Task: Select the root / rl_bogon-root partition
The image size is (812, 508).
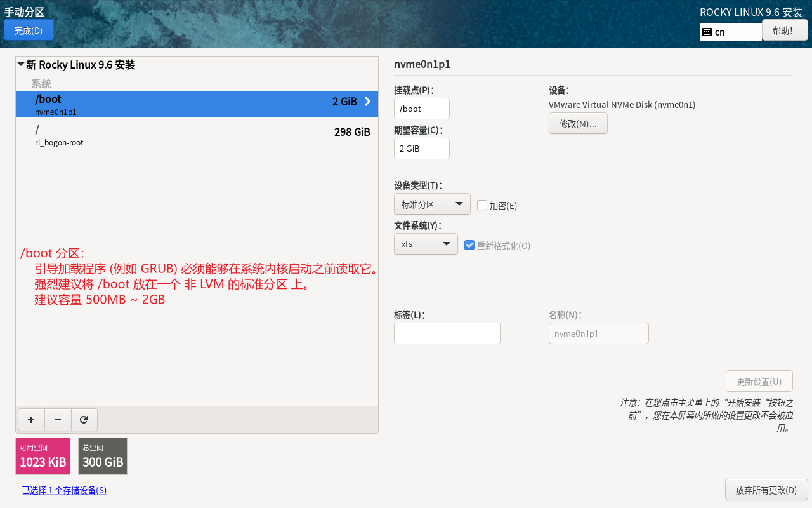Action: (x=190, y=135)
